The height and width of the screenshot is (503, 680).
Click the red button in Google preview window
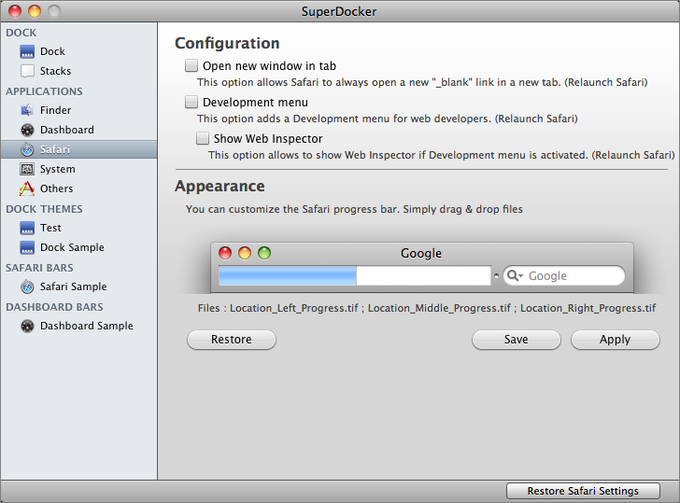tap(225, 252)
